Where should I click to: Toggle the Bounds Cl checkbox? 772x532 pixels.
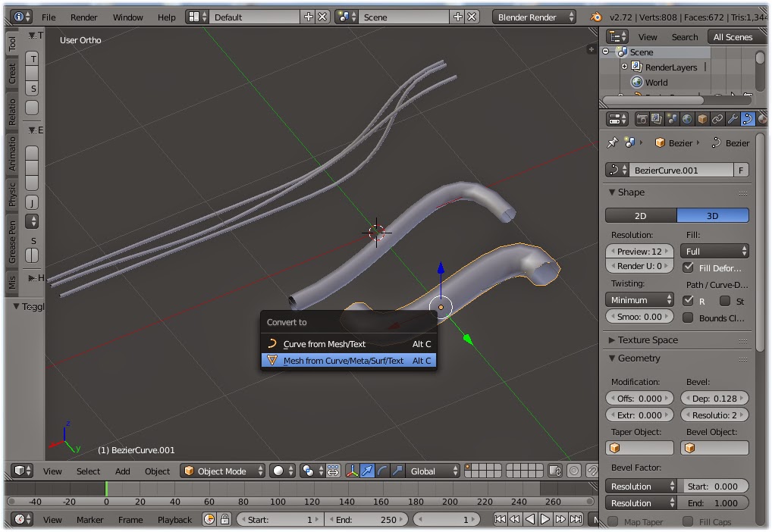click(x=689, y=318)
